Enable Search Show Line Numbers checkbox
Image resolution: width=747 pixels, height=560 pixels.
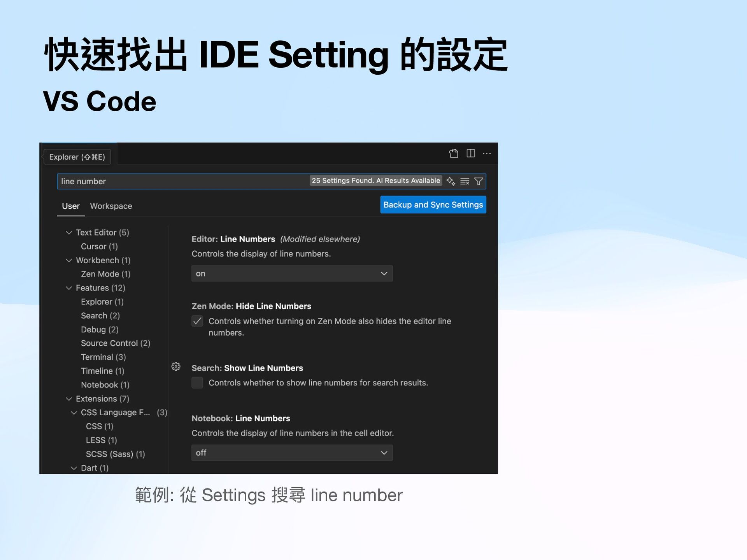197,383
